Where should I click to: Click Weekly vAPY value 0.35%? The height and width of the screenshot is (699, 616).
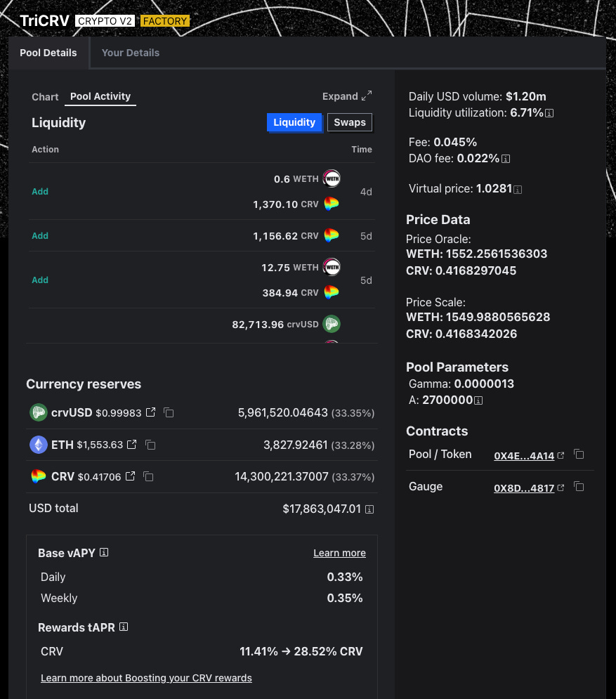[345, 598]
